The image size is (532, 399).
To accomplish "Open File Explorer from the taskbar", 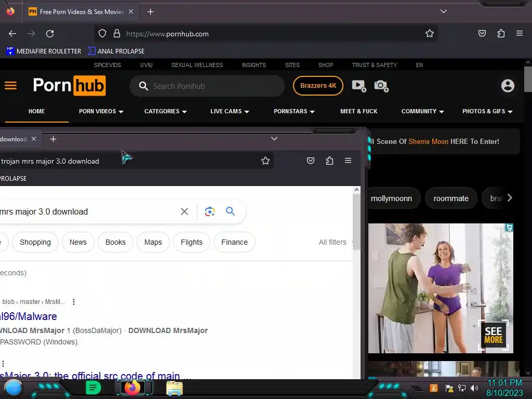I will [x=175, y=388].
